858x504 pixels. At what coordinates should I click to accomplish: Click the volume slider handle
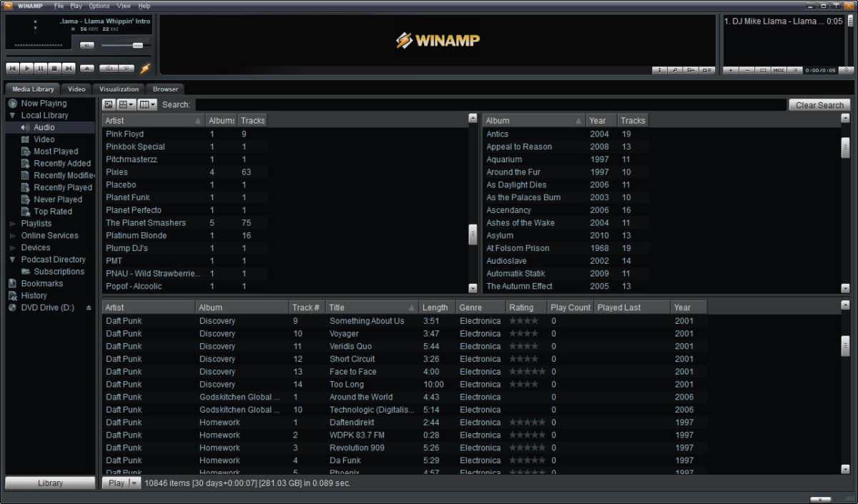[137, 45]
